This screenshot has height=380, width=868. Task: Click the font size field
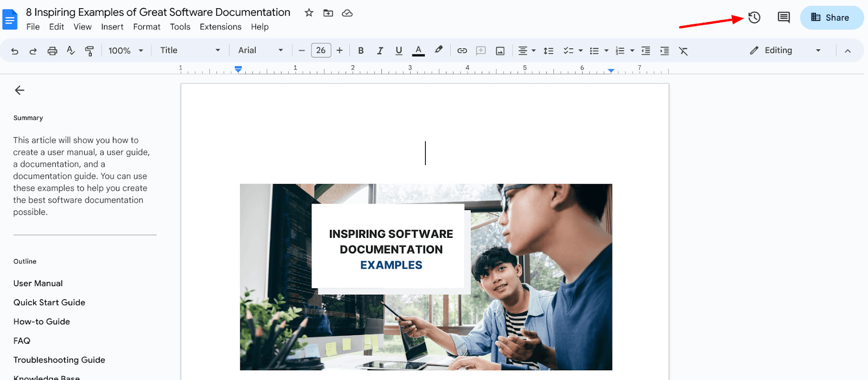pos(321,50)
